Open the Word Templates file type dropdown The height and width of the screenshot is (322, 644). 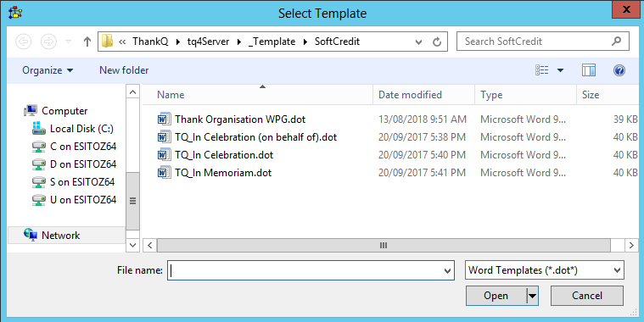544,270
